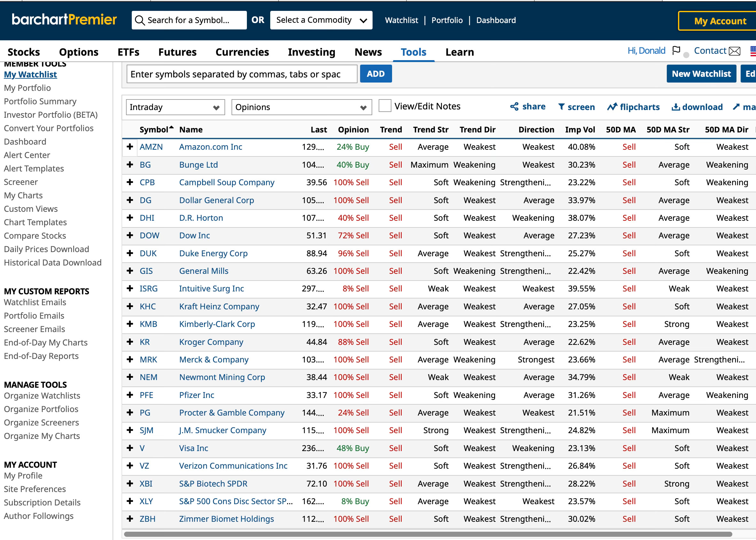756x540 pixels.
Task: Expand the PG row plus icon
Action: [x=130, y=413]
